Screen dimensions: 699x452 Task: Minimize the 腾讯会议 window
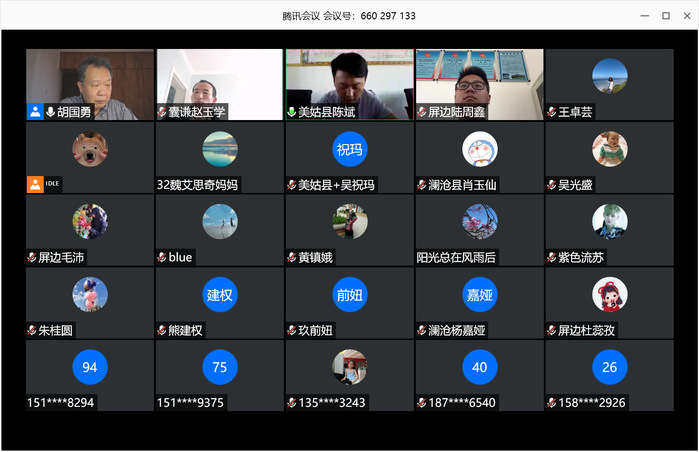(645, 16)
